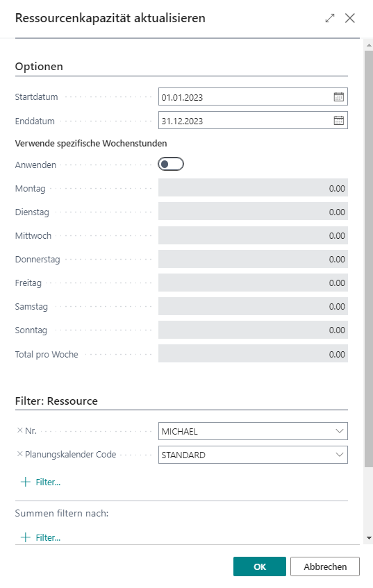Expand the Planungskalender Code STANDARD dropdown

[339, 455]
